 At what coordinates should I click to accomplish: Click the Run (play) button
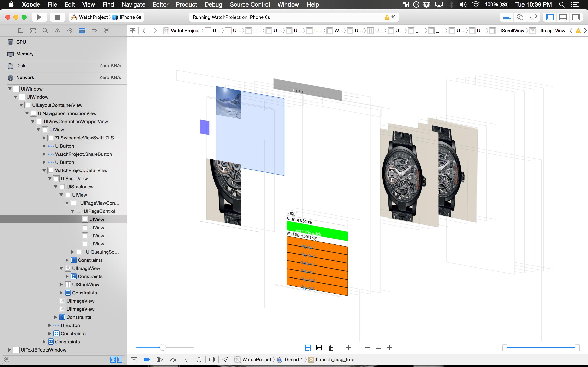(x=39, y=17)
